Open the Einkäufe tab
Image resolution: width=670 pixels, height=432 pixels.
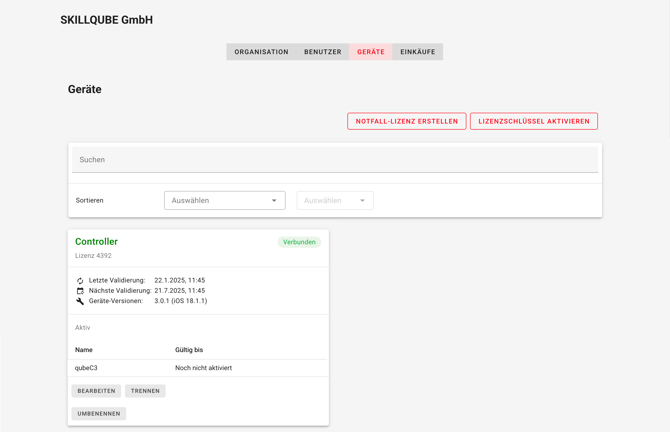click(417, 52)
